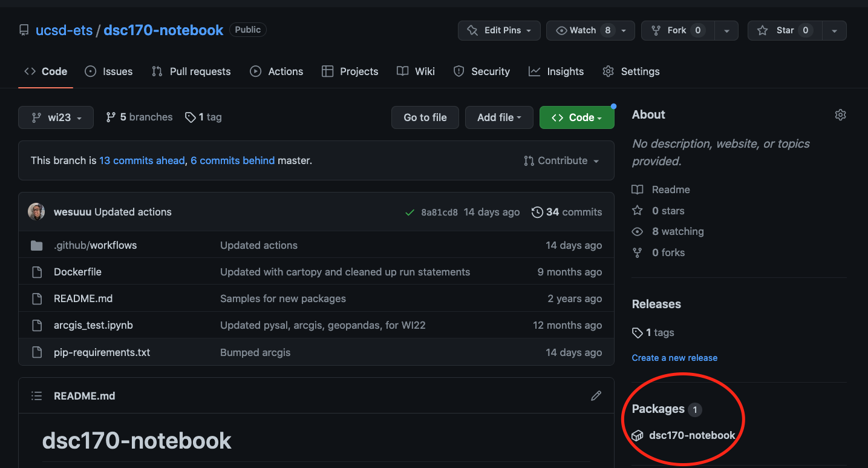Image resolution: width=868 pixels, height=468 pixels.
Task: Open the wi23 branch selector dropdown
Action: [x=56, y=117]
